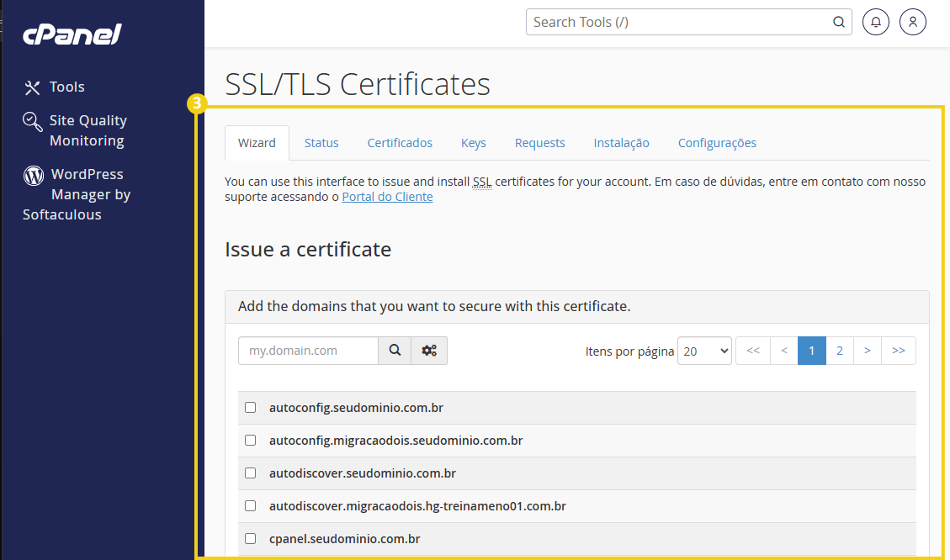
Task: Open WordPress Manager by Softaculous
Action: tap(77, 194)
